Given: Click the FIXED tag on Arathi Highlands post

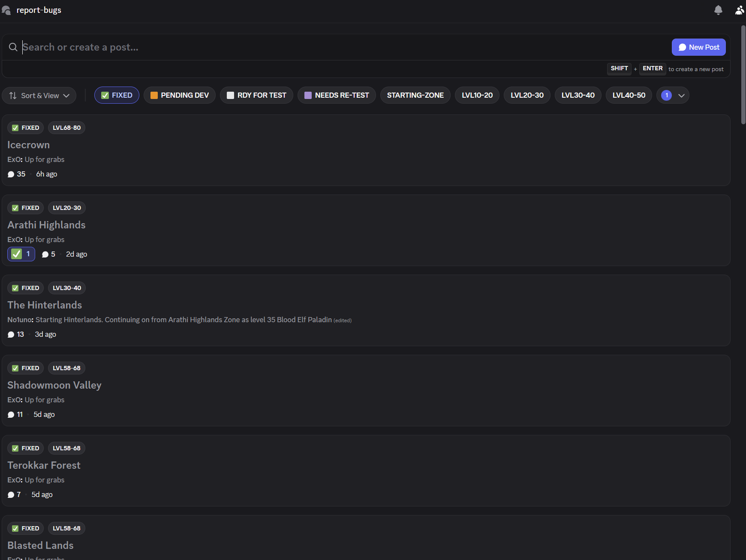Looking at the screenshot, I should coord(25,208).
